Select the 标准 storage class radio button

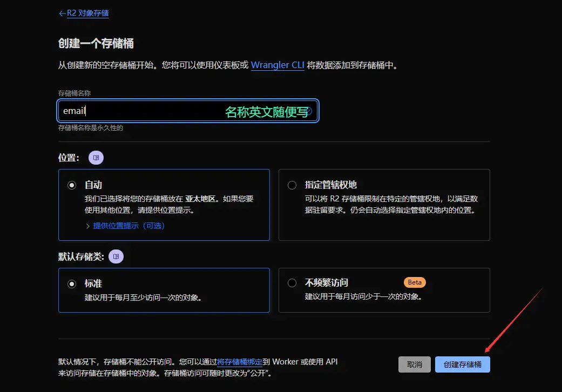coord(72,283)
